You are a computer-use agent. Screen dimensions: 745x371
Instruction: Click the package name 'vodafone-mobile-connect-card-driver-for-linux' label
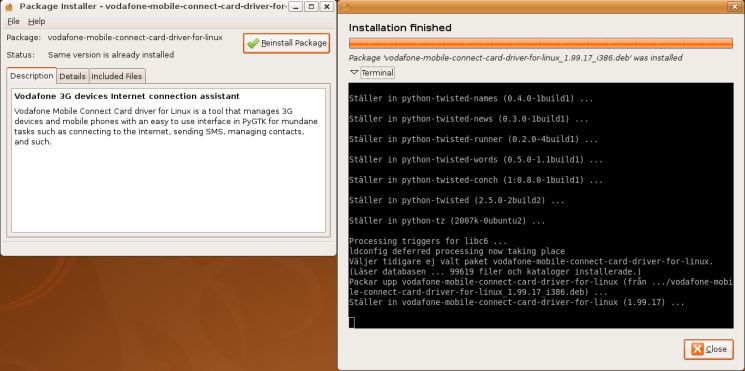[135, 37]
